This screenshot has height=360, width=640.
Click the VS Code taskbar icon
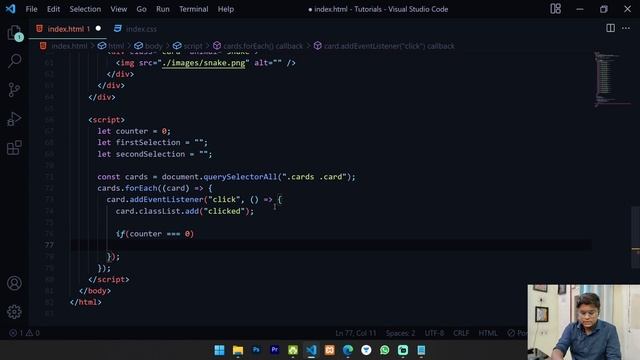311,350
